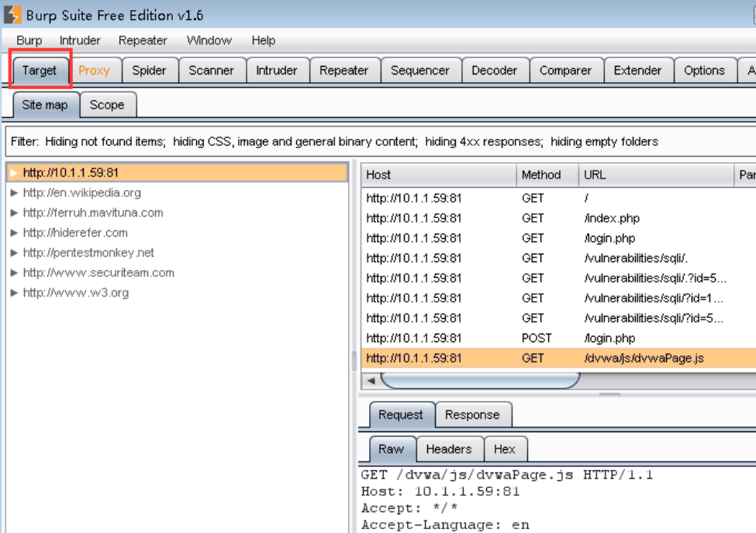Select the /vulnerabilities/sqli/.?id=5... row
756x533 pixels.
[558, 279]
